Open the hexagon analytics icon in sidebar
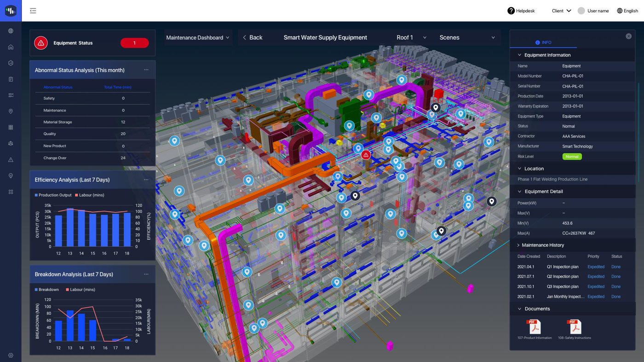Image resolution: width=644 pixels, height=362 pixels. point(11,63)
